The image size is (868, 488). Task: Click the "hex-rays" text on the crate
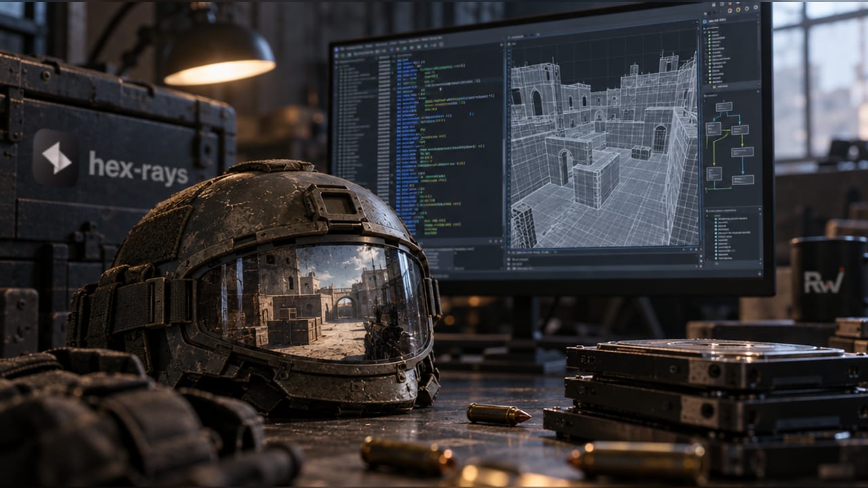pyautogui.click(x=138, y=168)
